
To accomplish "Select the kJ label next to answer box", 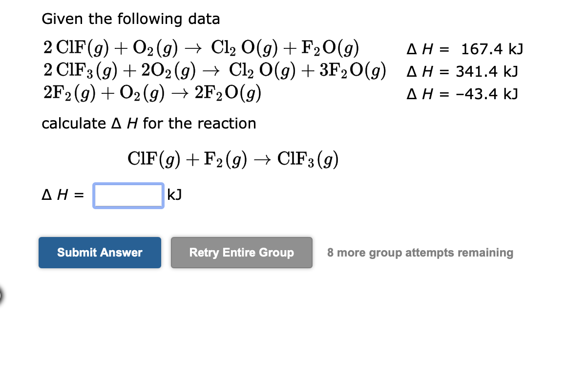I will [x=174, y=195].
